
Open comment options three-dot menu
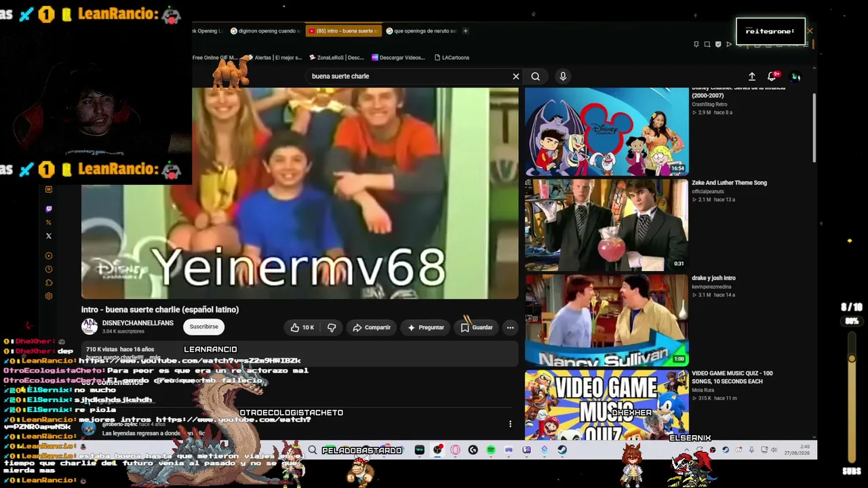coord(510,424)
